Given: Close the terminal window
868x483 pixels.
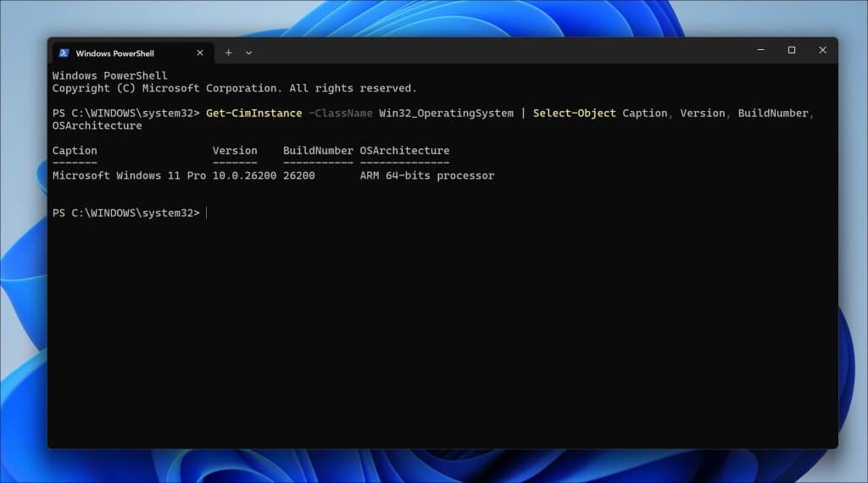Looking at the screenshot, I should (822, 50).
